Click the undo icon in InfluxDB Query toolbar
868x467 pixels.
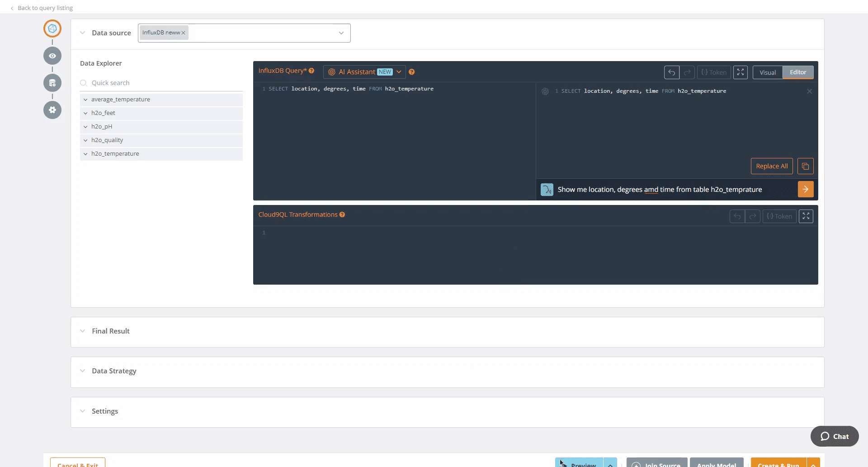click(x=671, y=72)
